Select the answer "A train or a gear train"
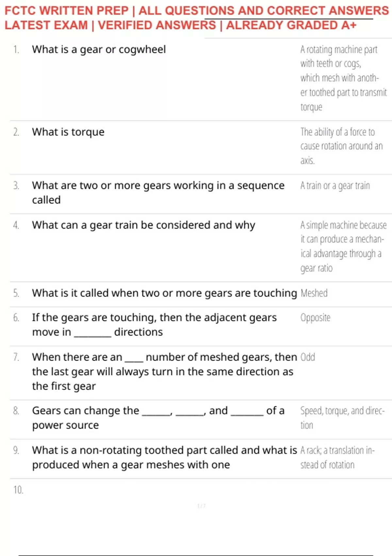The width and height of the screenshot is (392, 556). pyautogui.click(x=335, y=186)
